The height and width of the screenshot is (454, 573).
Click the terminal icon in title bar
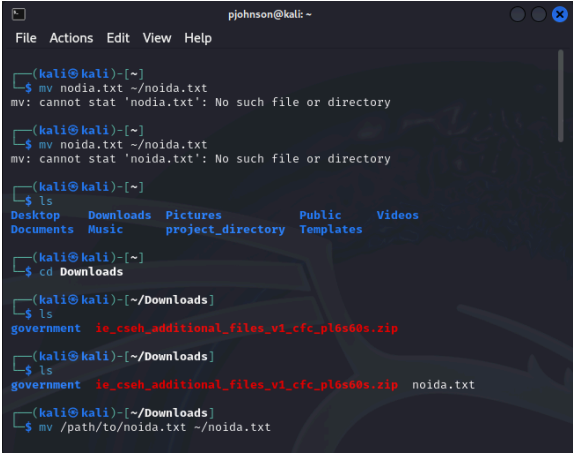click(x=18, y=15)
